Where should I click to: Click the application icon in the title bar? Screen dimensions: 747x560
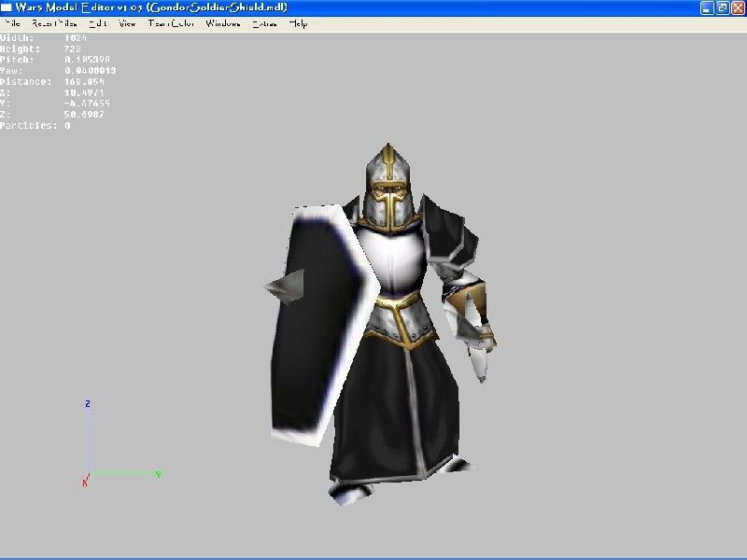7,7
